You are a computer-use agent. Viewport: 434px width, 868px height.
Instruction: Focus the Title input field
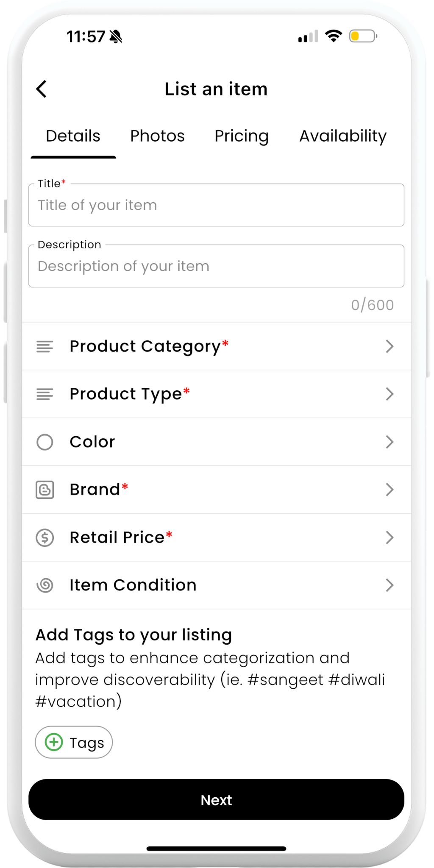[x=216, y=205]
